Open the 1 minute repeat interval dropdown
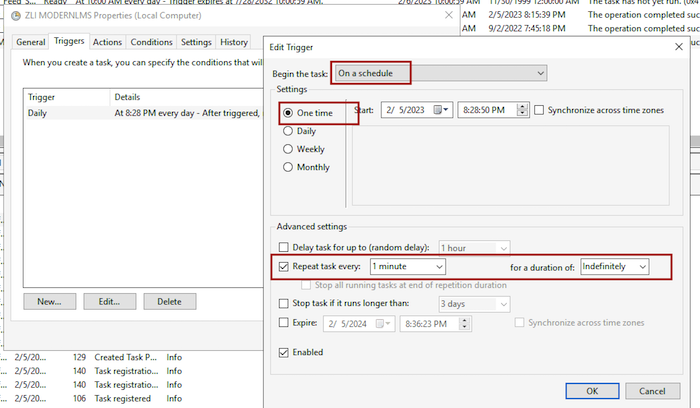 pos(408,266)
